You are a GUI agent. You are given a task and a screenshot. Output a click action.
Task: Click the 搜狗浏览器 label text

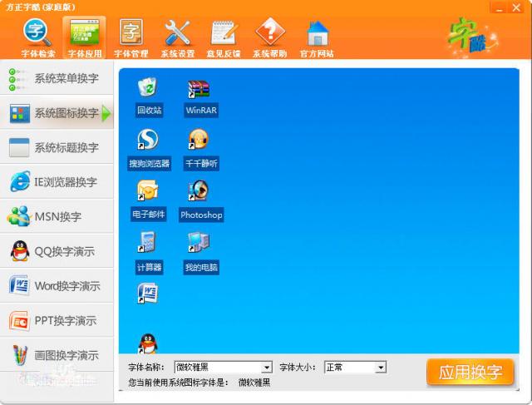coord(150,164)
